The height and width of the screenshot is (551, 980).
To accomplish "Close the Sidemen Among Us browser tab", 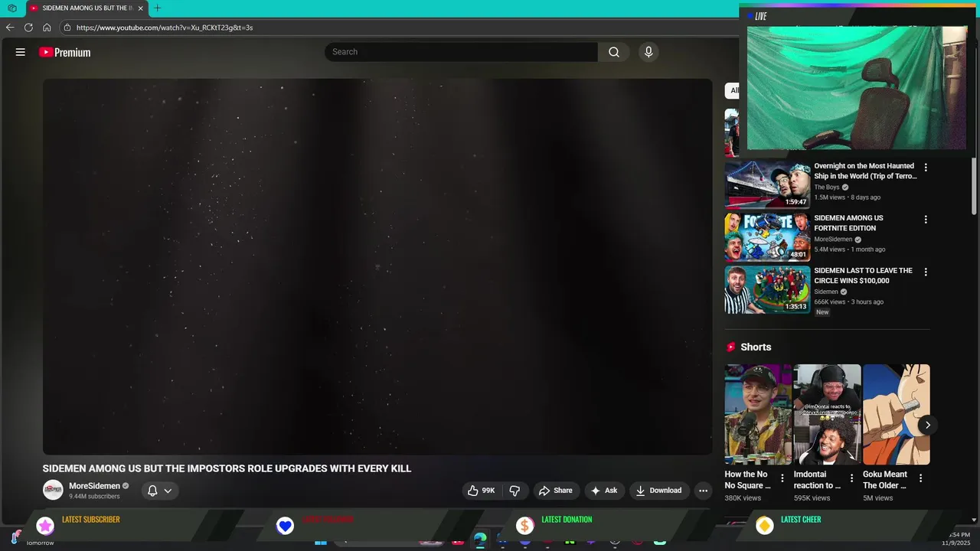I will click(x=140, y=8).
